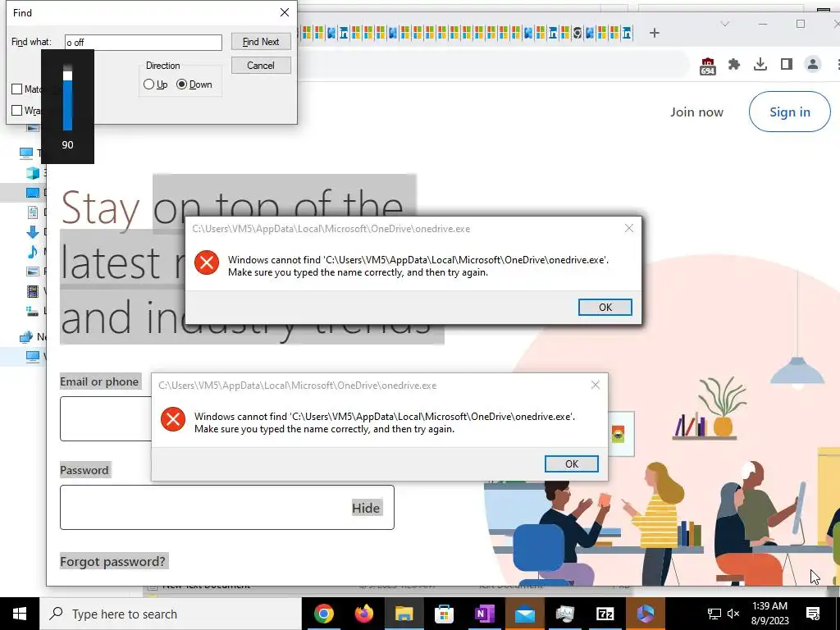Open Chrome's Downloads icon

point(760,64)
